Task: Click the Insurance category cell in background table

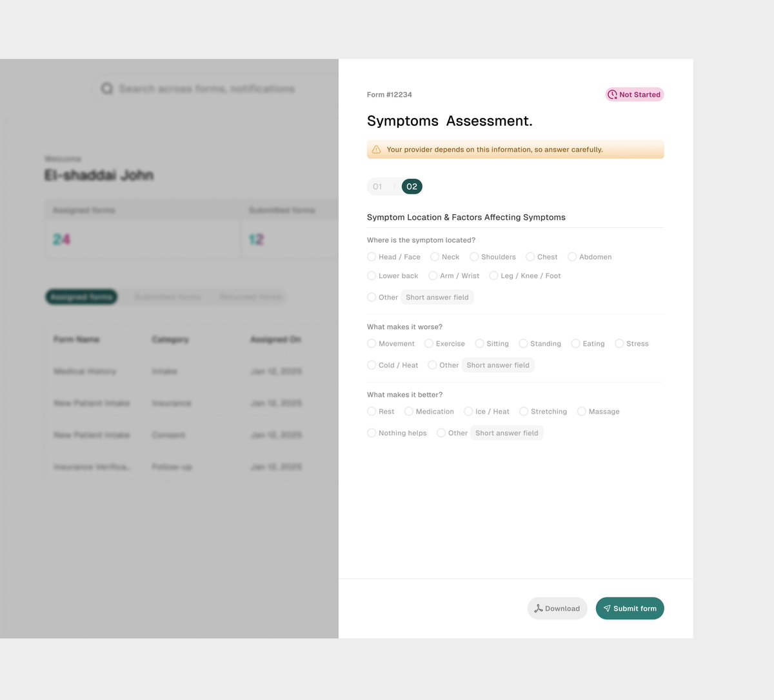Action: click(x=172, y=403)
